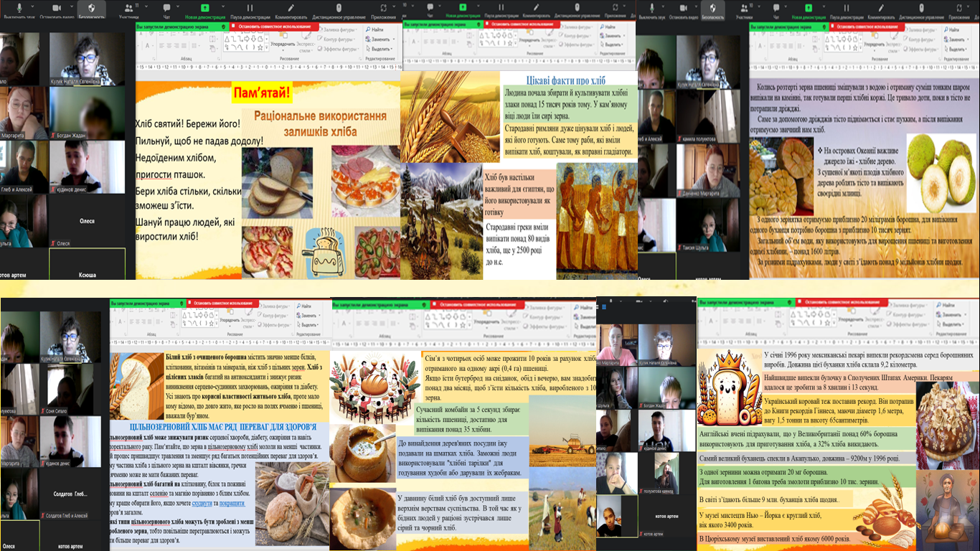980x551 pixels.
Task: Open Заменить dropdown above Пам'ятай! slide
Action: (380, 39)
